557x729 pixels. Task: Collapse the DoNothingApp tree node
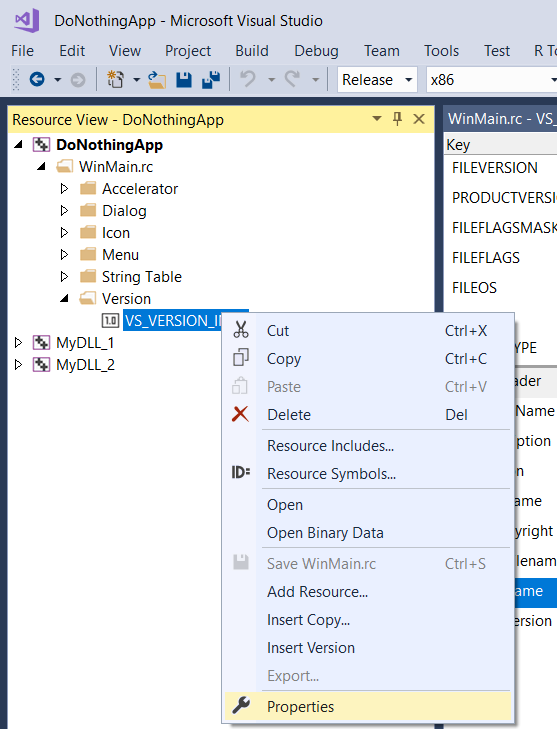[x=18, y=145]
